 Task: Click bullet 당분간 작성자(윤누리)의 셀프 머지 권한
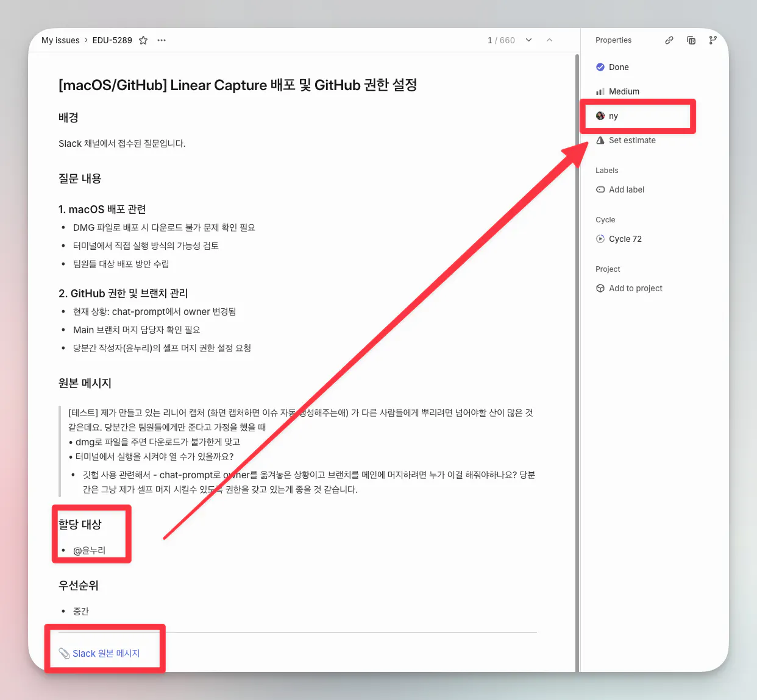162,348
